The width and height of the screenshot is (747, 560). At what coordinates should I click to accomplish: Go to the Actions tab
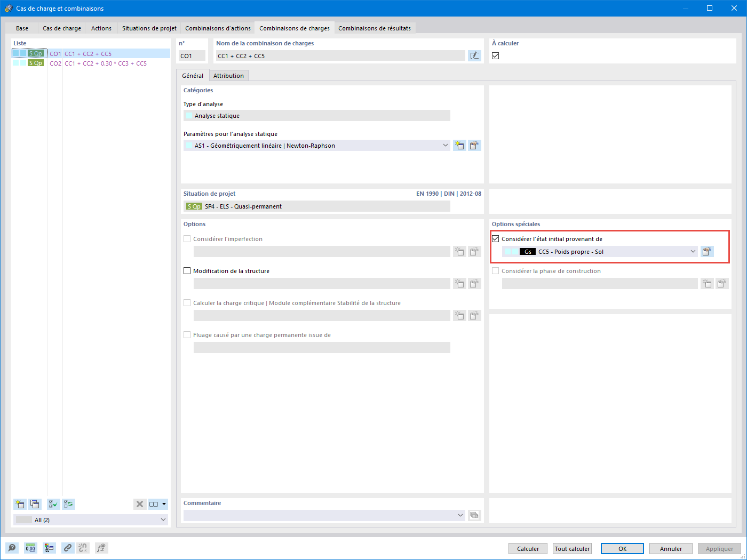pos(101,28)
